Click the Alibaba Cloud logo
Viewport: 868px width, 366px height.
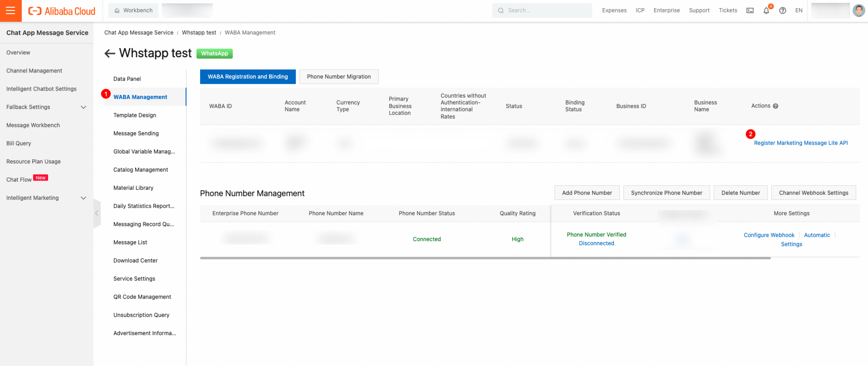pyautogui.click(x=62, y=11)
